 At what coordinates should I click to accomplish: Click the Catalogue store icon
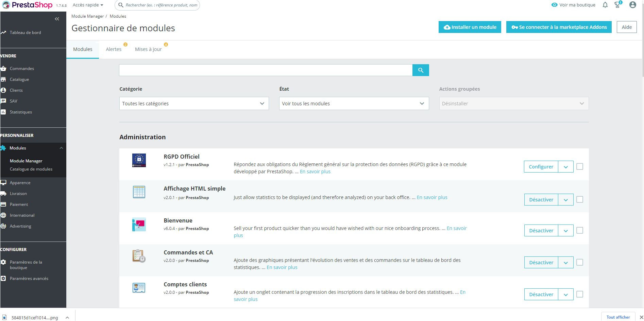click(3, 79)
